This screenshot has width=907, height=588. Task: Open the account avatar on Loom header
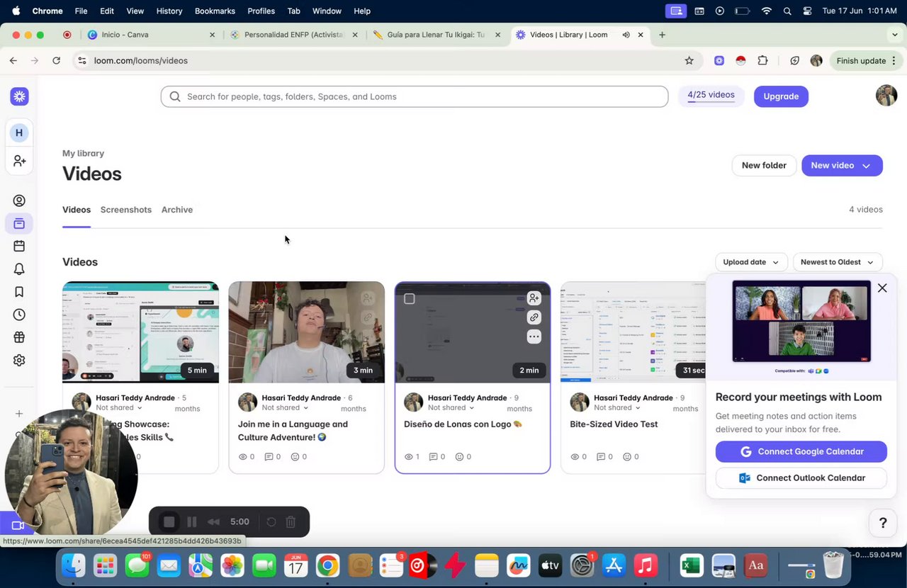[x=886, y=96]
